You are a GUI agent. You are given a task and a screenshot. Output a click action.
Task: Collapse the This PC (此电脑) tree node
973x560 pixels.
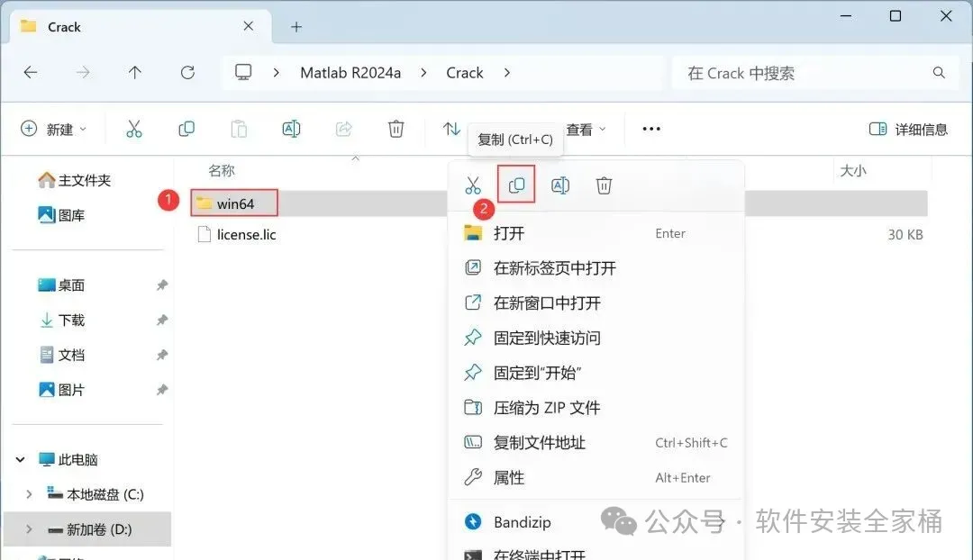[x=21, y=459]
